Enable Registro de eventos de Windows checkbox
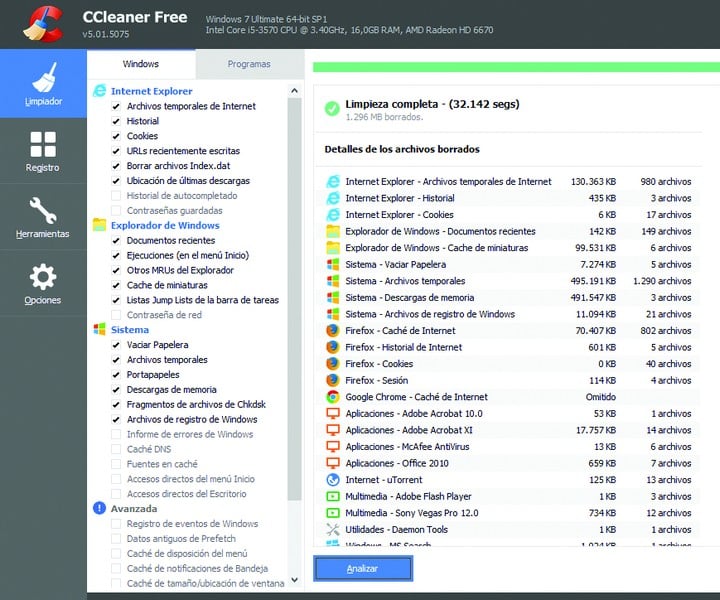 [x=116, y=524]
